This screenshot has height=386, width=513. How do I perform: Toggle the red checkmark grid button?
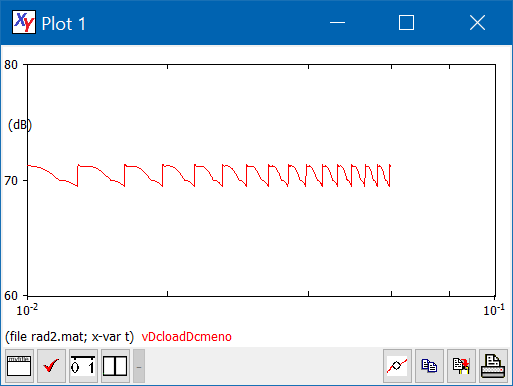pyautogui.click(x=51, y=366)
